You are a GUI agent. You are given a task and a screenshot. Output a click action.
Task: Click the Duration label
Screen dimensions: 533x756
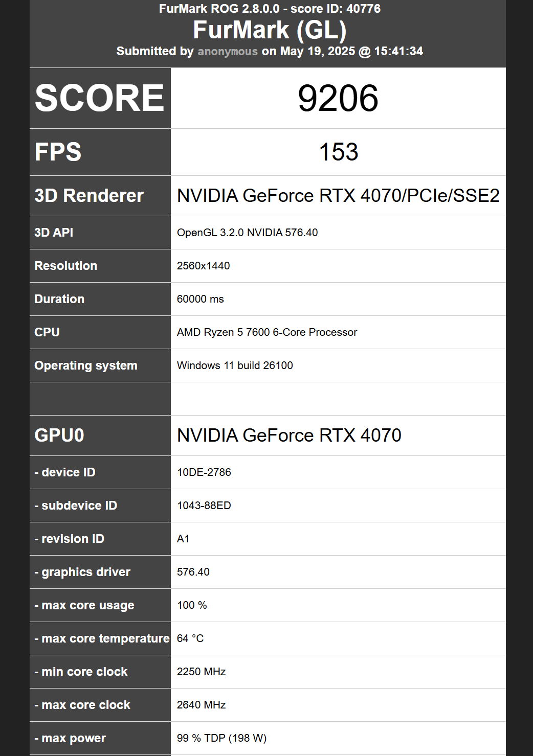(x=59, y=299)
